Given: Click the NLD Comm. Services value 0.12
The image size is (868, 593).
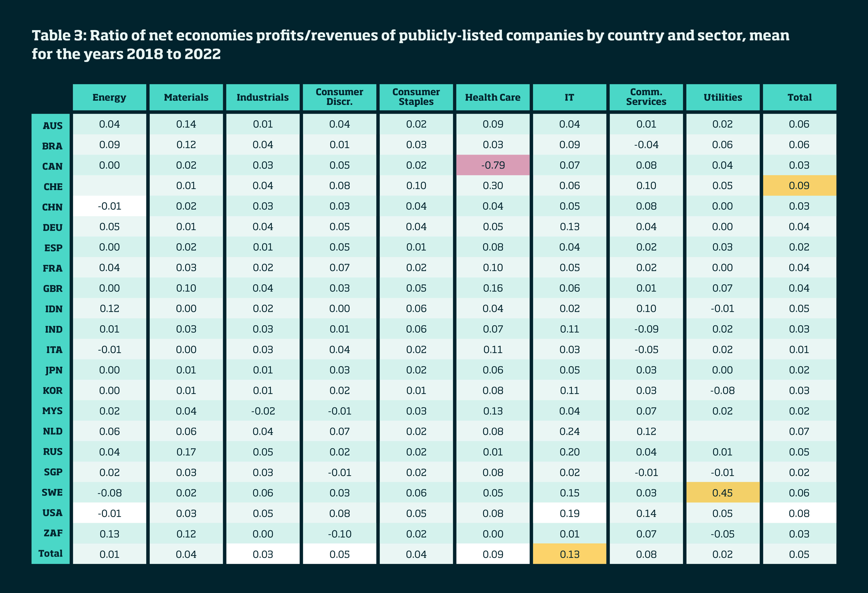Looking at the screenshot, I should click(646, 431).
